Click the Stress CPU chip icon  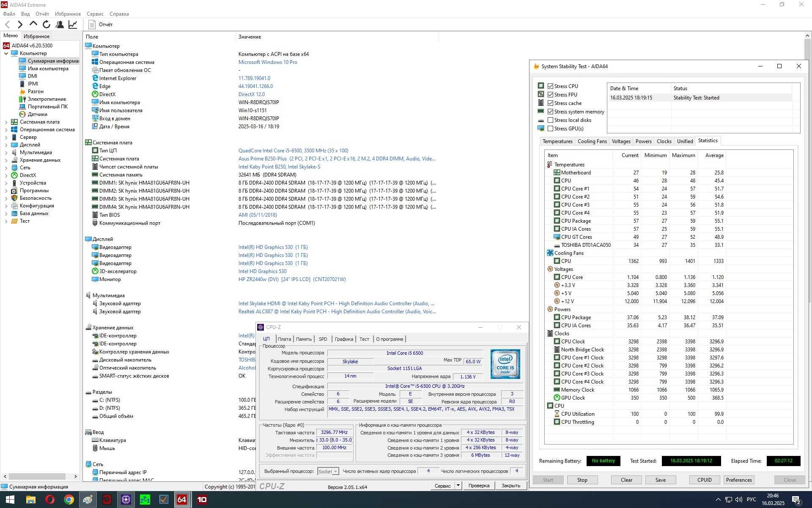pos(541,86)
